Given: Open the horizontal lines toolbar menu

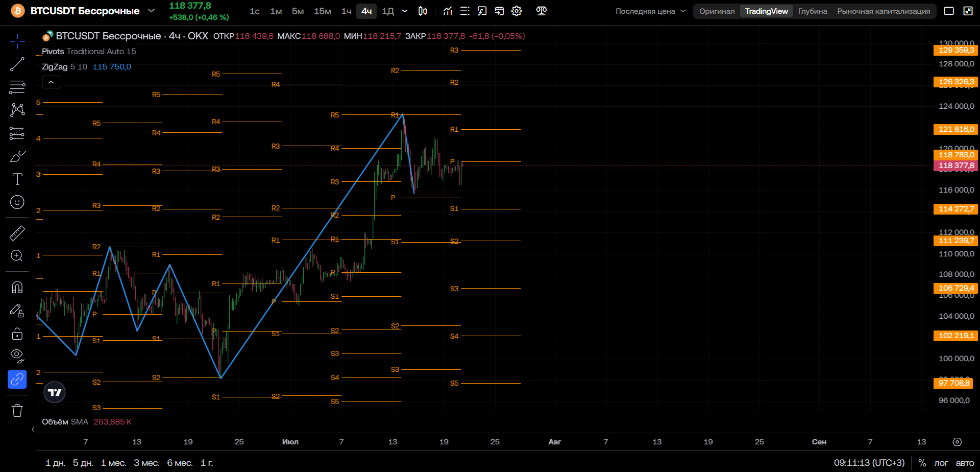Looking at the screenshot, I should click(465, 11).
